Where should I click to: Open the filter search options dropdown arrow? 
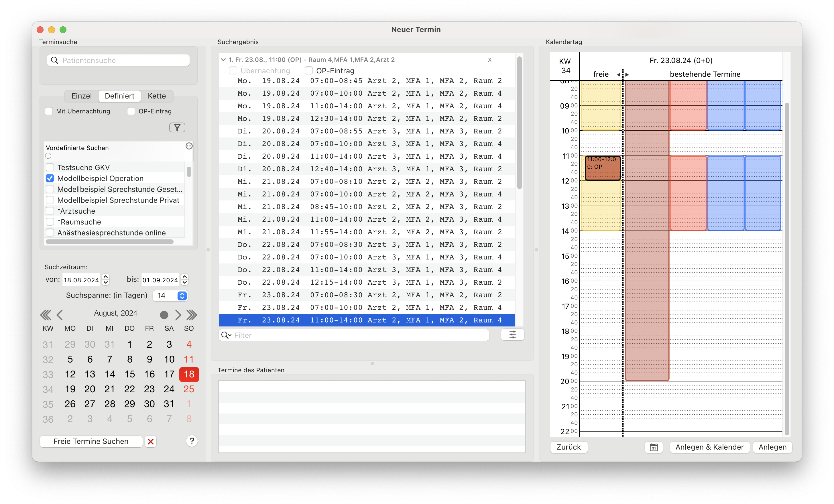pos(226,335)
